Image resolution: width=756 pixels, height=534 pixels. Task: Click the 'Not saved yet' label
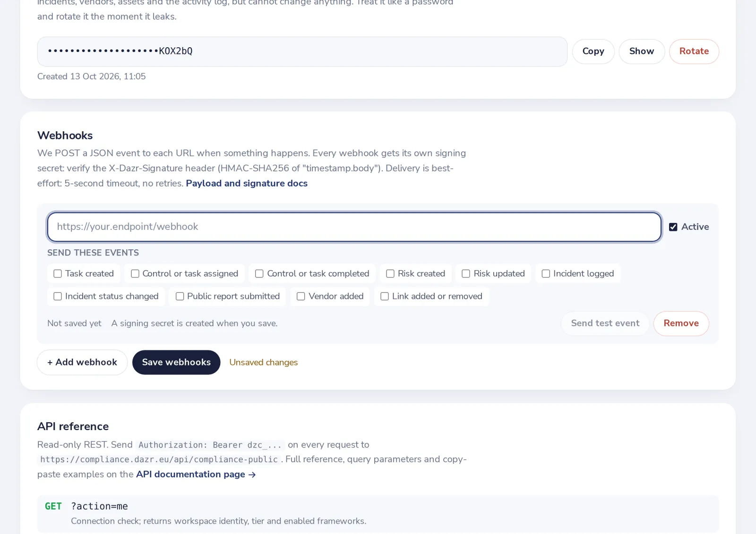pos(74,323)
